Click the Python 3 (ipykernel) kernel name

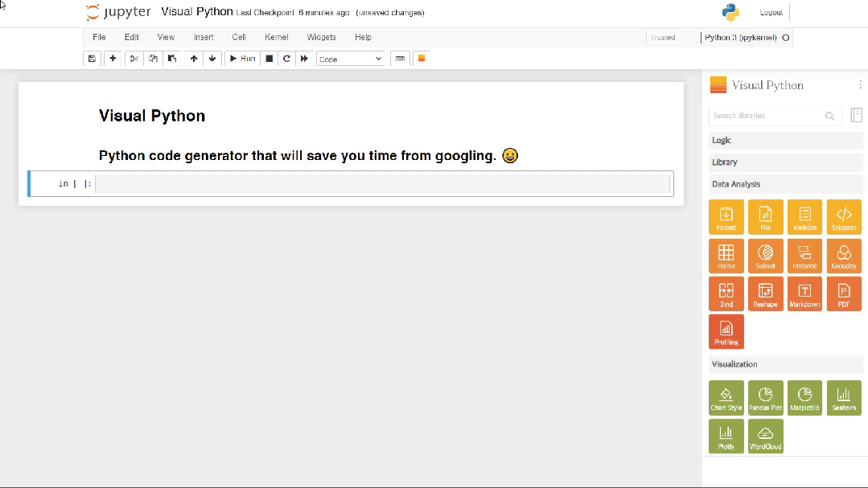pyautogui.click(x=741, y=38)
